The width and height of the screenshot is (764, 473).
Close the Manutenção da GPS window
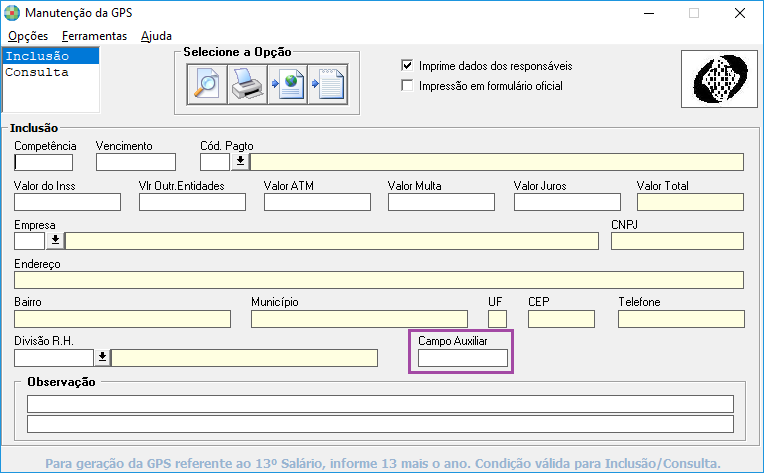(x=740, y=13)
